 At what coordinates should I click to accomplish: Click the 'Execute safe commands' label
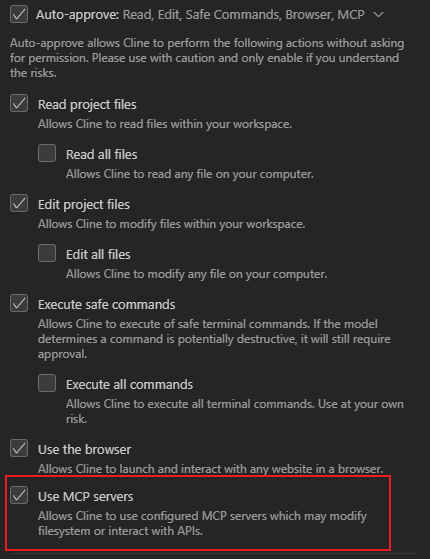point(107,305)
